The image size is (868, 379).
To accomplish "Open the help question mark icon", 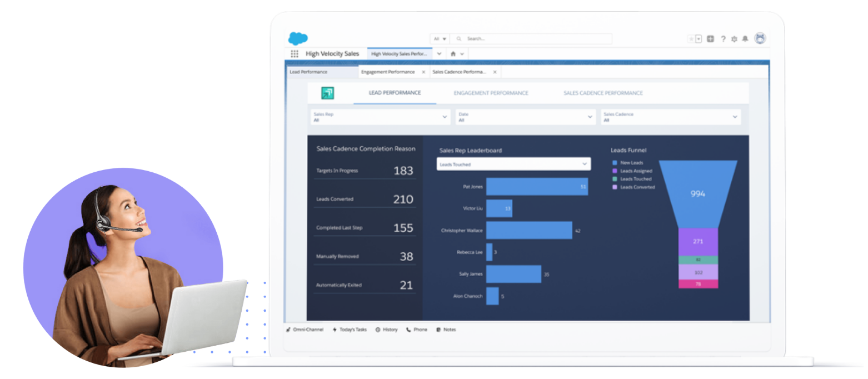I will point(723,39).
